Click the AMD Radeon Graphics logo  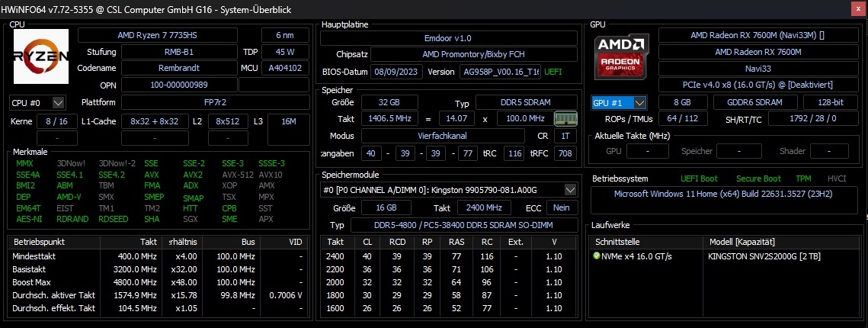[x=622, y=56]
